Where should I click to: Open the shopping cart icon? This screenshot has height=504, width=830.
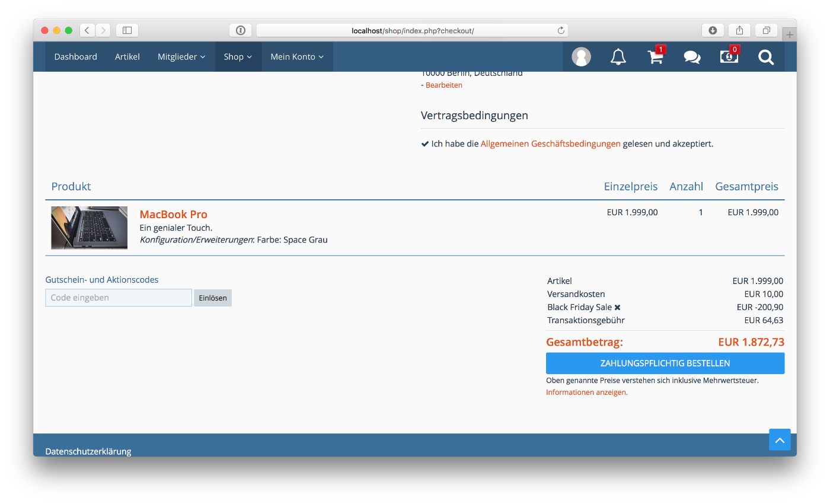pos(655,57)
